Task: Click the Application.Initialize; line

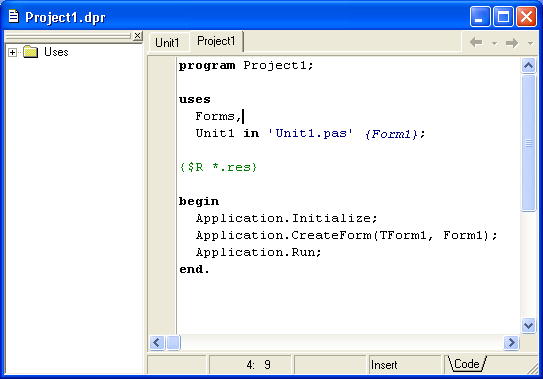Action: tap(286, 218)
